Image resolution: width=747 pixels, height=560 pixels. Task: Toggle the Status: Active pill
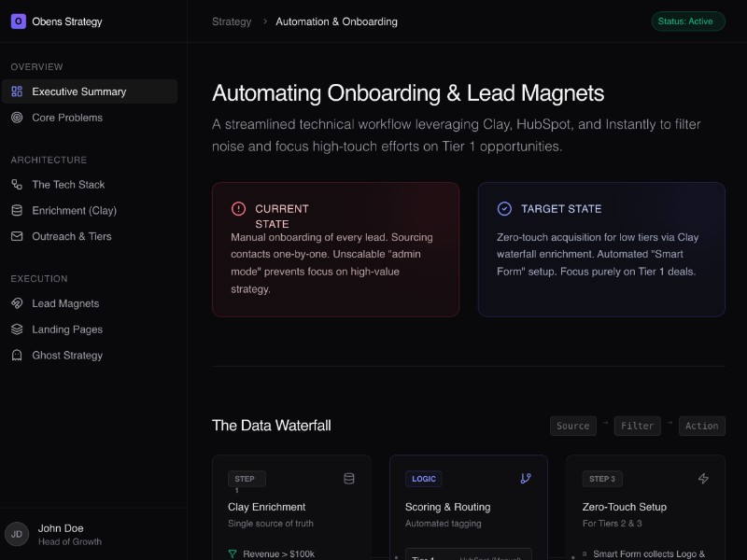click(x=688, y=21)
